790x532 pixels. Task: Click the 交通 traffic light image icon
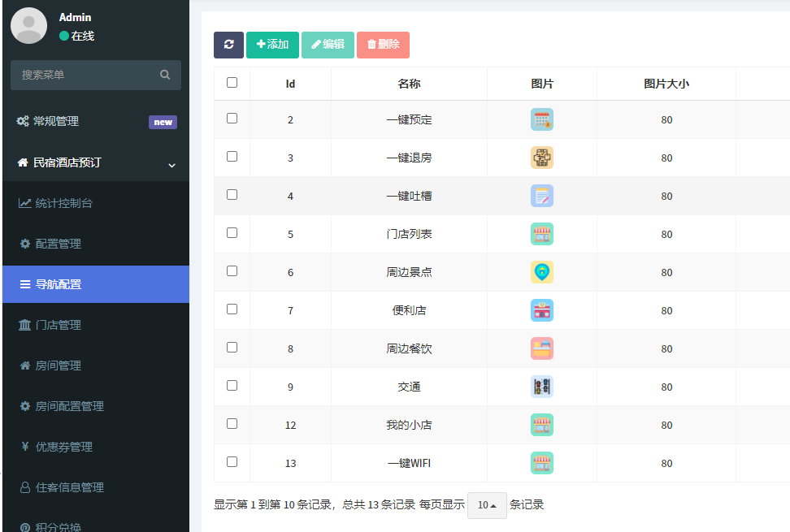pos(541,387)
